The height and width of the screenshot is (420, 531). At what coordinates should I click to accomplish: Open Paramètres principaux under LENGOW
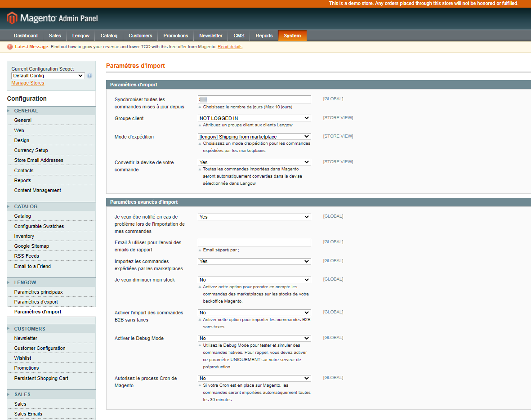tap(51, 292)
